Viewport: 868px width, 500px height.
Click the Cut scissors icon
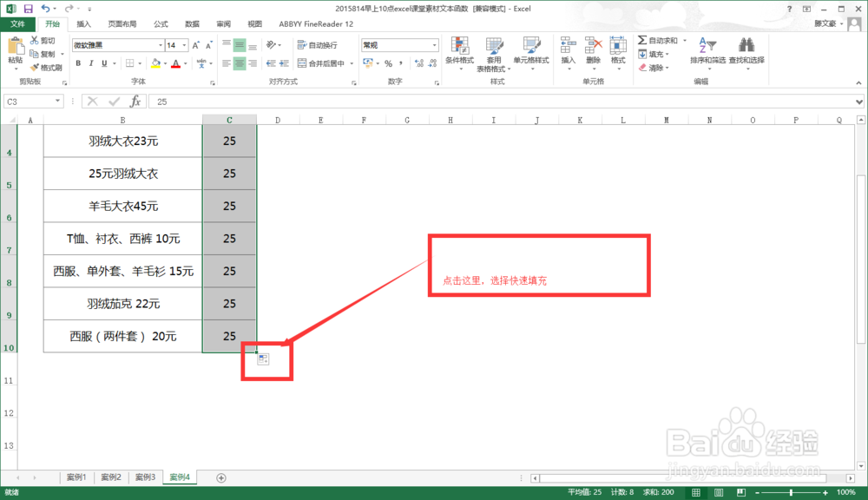[35, 41]
